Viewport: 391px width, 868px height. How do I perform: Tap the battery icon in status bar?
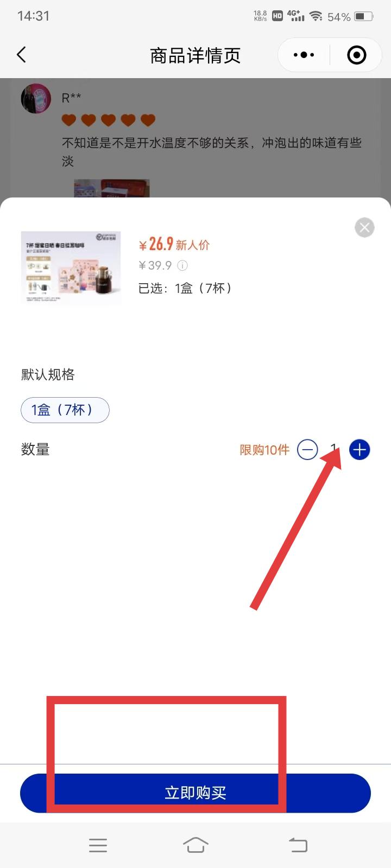click(x=364, y=16)
